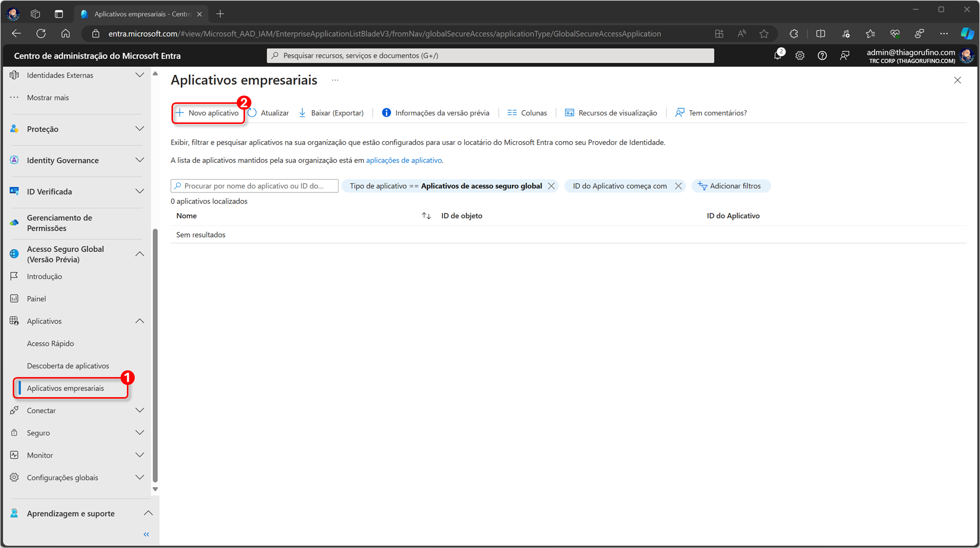The width and height of the screenshot is (980, 548).
Task: Click Tem comentários? feedback link
Action: [711, 113]
